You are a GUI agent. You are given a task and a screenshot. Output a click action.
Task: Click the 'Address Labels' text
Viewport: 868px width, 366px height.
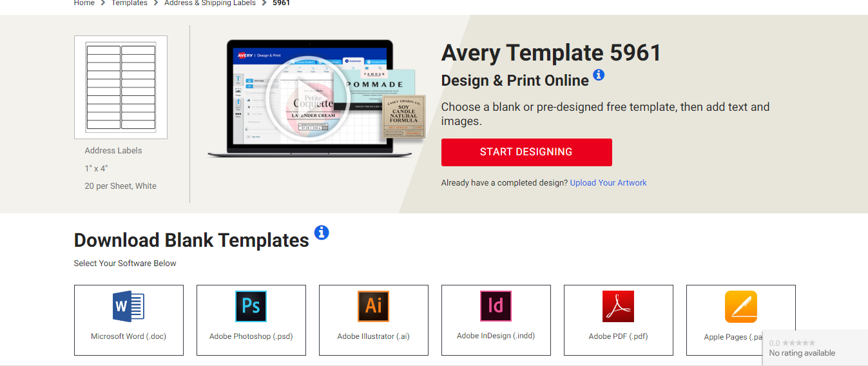point(113,151)
